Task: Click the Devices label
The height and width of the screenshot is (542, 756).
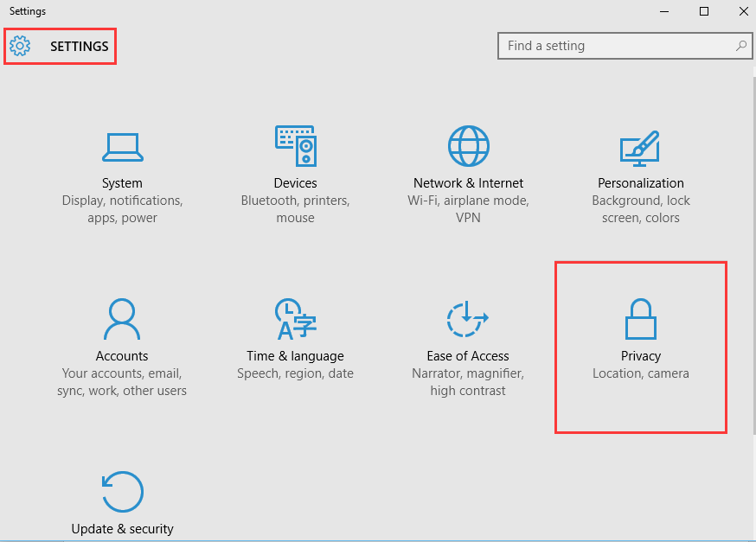Action: pos(295,183)
